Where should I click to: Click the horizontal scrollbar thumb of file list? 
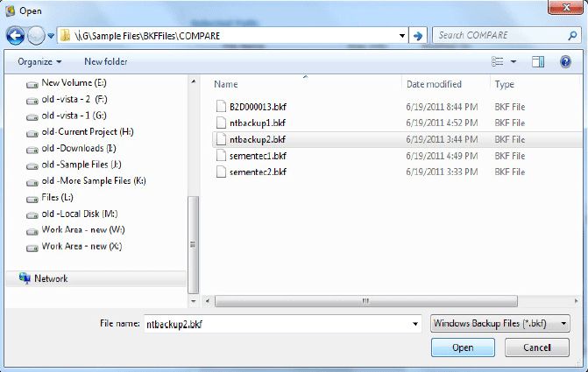tap(366, 301)
